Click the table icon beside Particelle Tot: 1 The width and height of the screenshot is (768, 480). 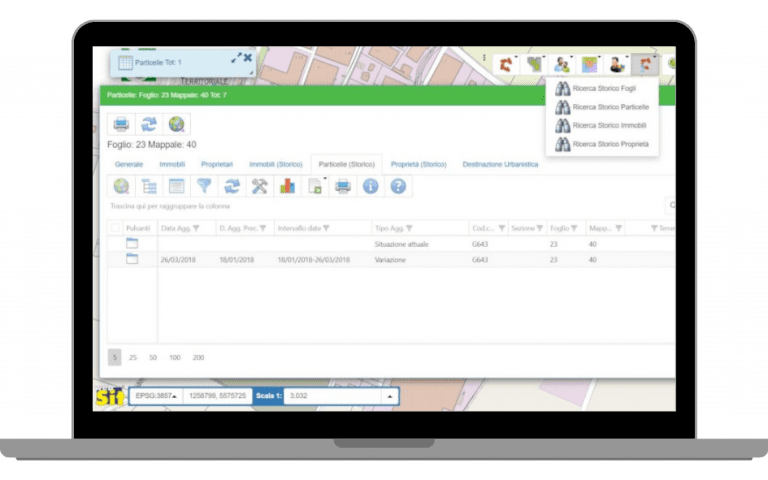(x=125, y=63)
